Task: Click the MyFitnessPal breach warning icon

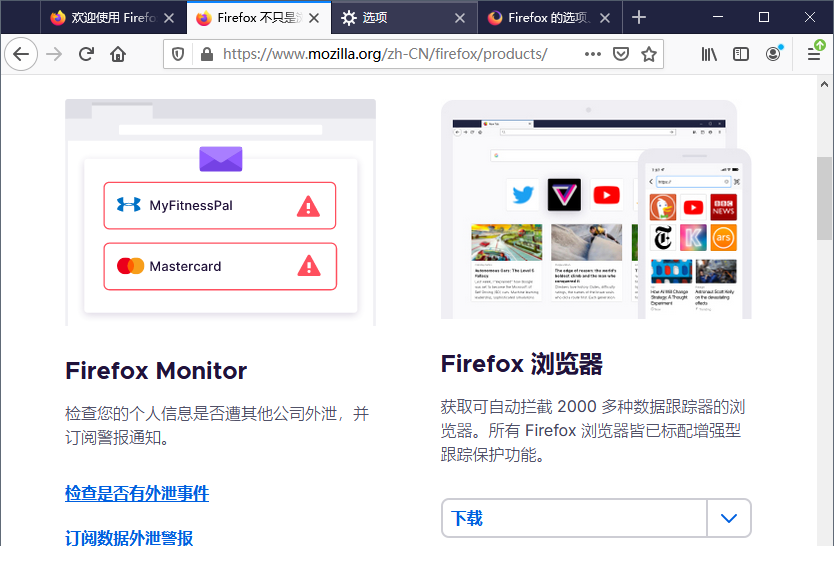Action: [x=308, y=206]
